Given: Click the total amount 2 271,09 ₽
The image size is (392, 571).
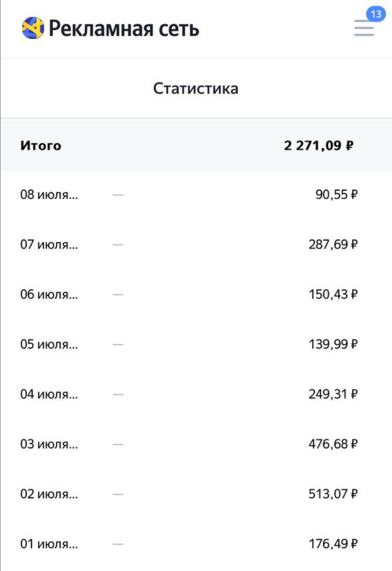Looking at the screenshot, I should click(319, 146).
